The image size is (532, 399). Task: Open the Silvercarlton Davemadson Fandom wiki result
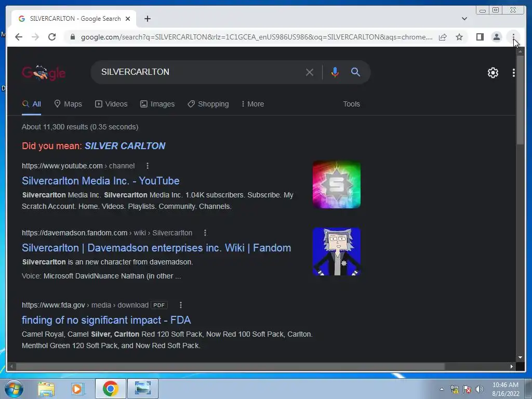pos(156,248)
